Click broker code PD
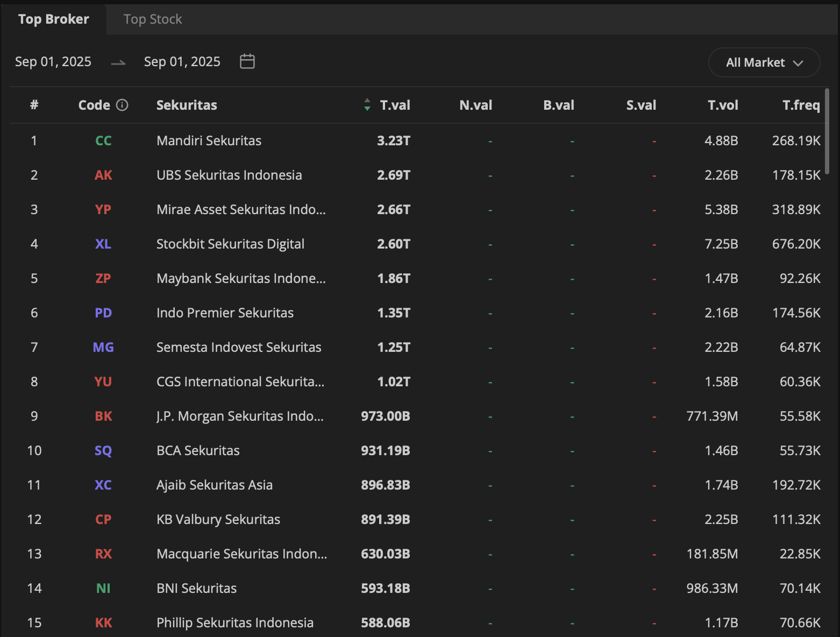Screen dimensions: 840x637 103,313
